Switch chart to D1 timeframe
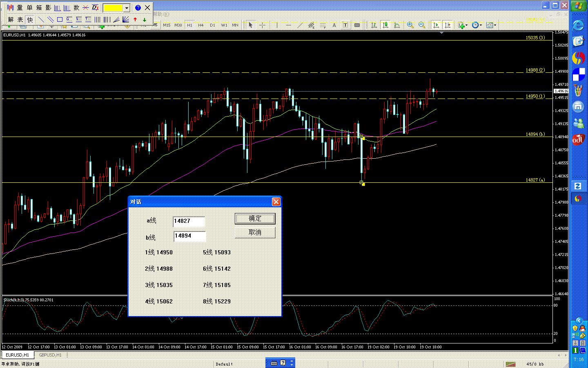Screen dimensions: 588x368 pos(212,25)
